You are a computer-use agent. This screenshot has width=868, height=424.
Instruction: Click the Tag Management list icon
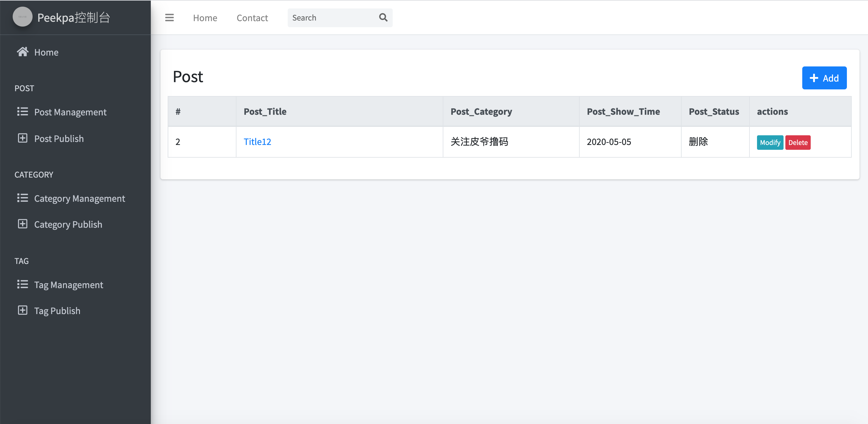(23, 284)
